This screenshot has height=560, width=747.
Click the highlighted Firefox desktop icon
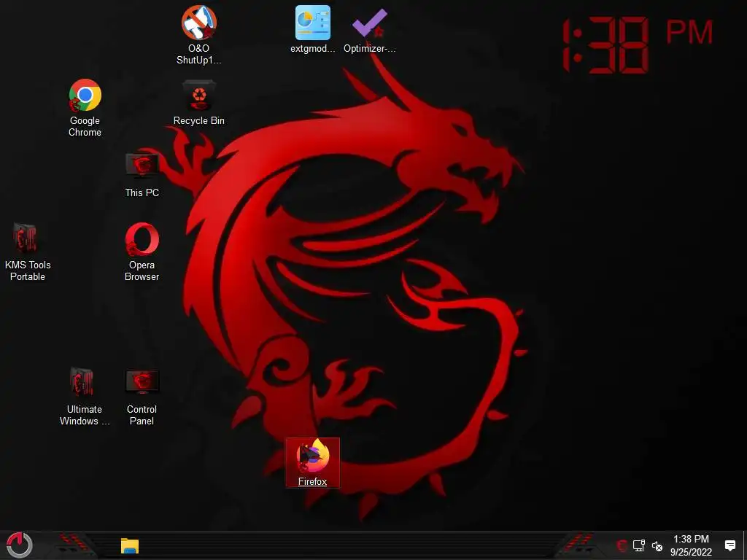[312, 462]
